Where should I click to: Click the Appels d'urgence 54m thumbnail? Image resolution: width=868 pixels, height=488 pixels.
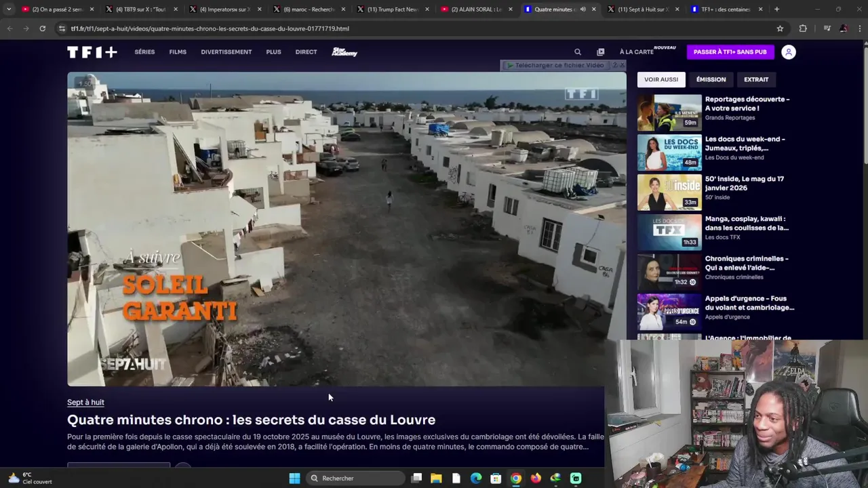point(669,312)
